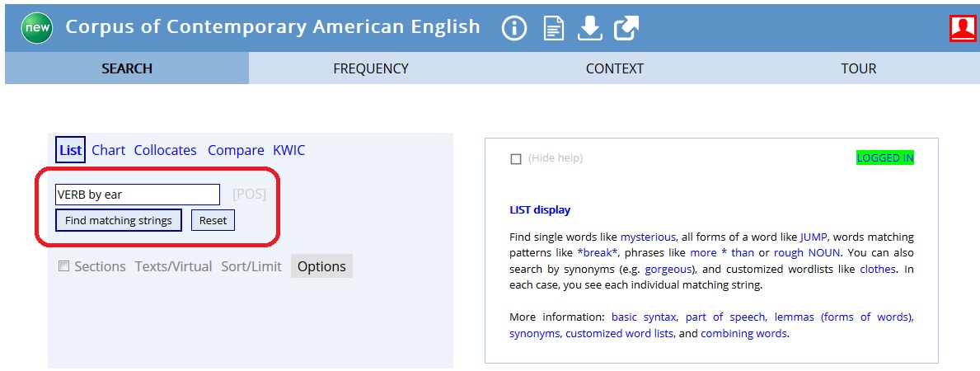This screenshot has height=371, width=980.
Task: Open the 'customized word lists' help link
Action: pyautogui.click(x=619, y=333)
